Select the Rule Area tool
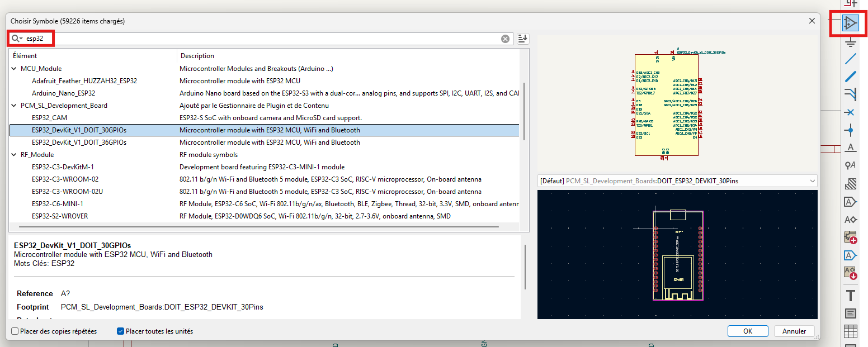Image resolution: width=868 pixels, height=347 pixels. [x=850, y=184]
